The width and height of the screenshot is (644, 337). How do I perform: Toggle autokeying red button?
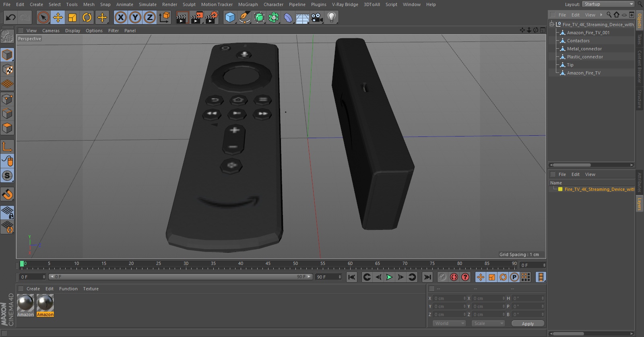click(x=454, y=277)
